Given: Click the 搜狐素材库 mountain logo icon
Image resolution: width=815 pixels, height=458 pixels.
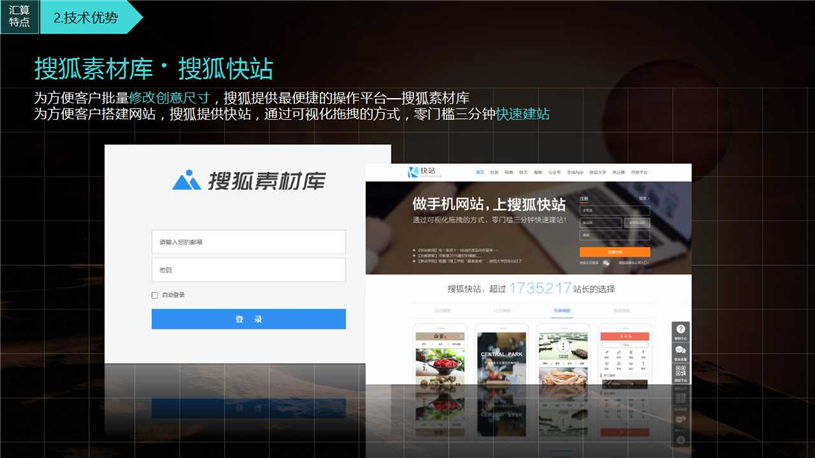Looking at the screenshot, I should 186,180.
